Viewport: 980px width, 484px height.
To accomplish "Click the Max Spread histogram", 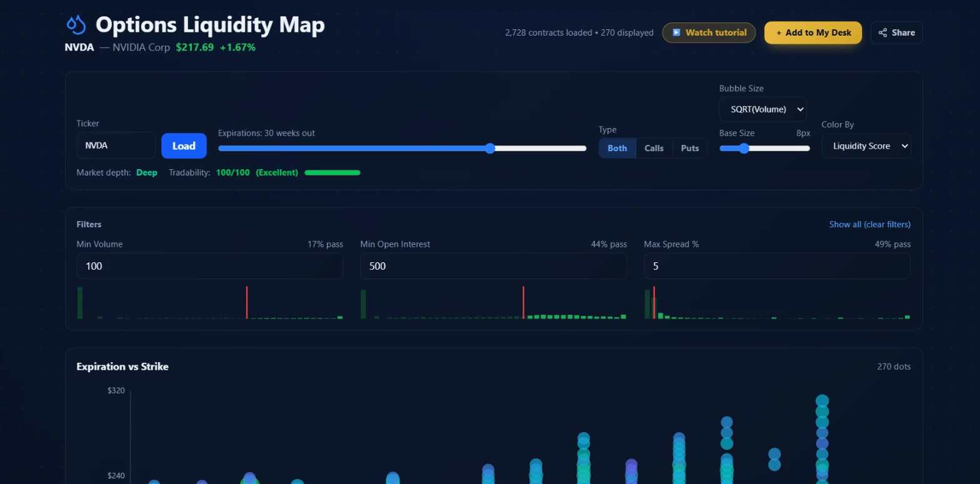I will click(777, 302).
